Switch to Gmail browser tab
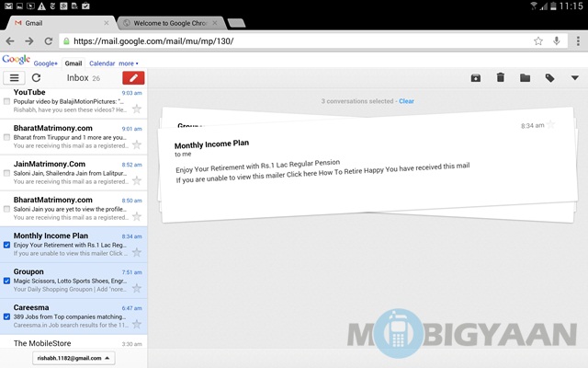 coord(60,23)
